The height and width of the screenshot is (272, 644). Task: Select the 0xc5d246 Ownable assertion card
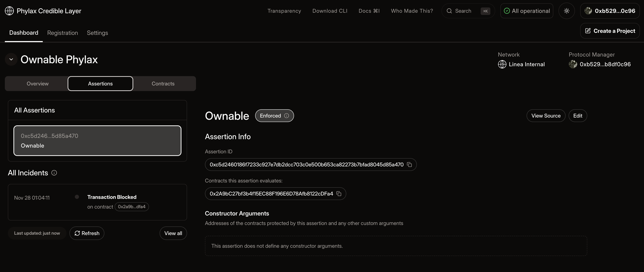coord(97,141)
